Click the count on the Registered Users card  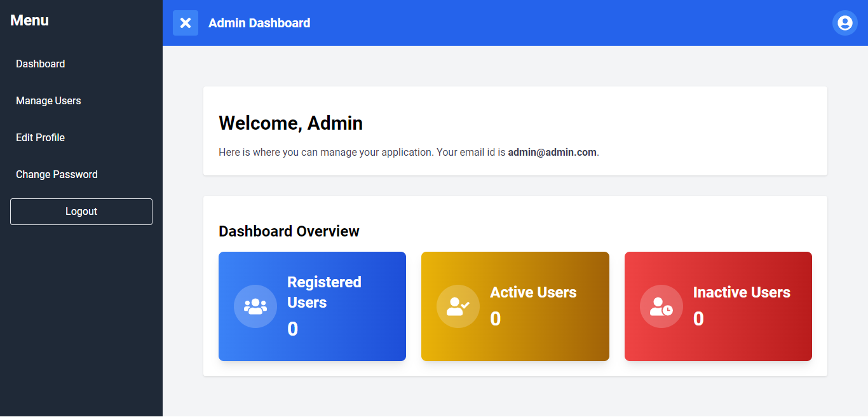pyautogui.click(x=292, y=329)
